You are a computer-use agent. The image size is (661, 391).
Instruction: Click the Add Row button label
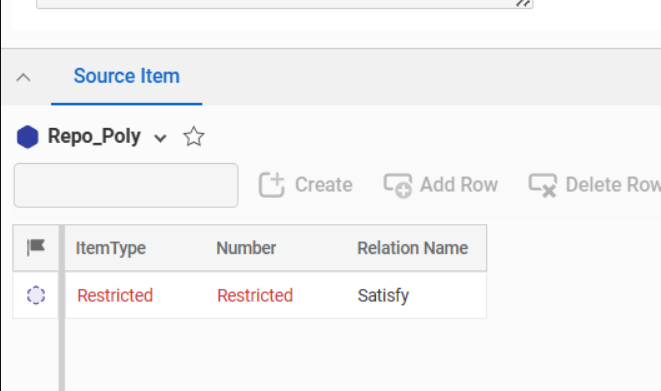[459, 185]
